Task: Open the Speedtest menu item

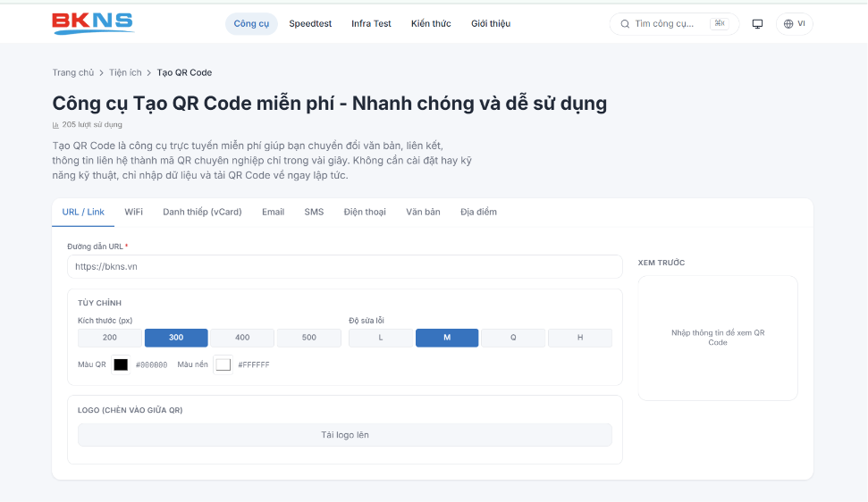Action: (310, 24)
